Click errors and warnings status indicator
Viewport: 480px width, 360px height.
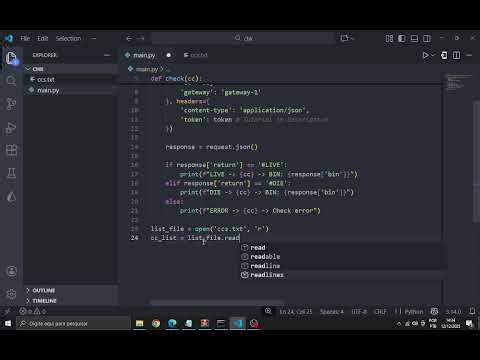[x=33, y=311]
